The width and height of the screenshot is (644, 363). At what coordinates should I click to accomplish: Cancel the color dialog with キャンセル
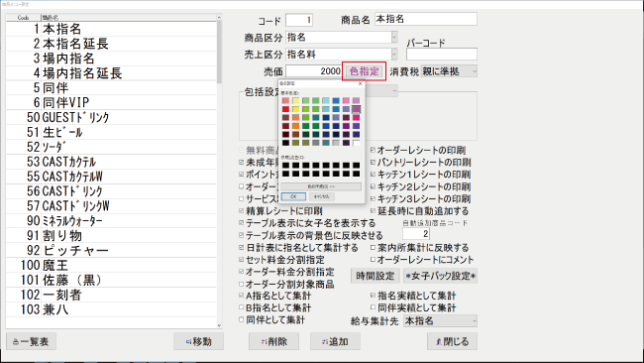tap(322, 196)
